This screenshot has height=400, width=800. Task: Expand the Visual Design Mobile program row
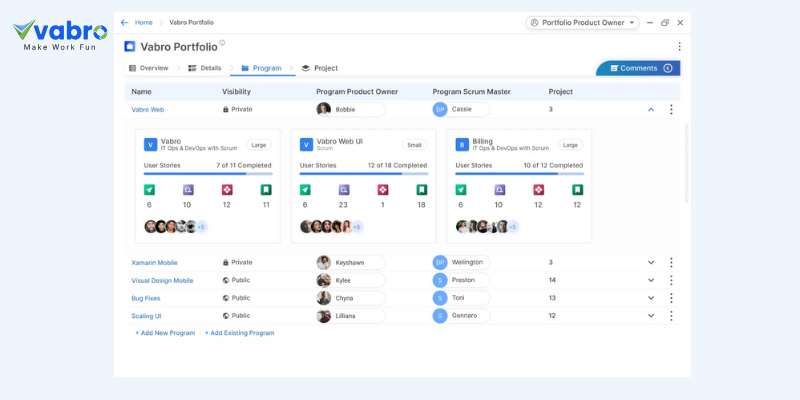coord(651,280)
